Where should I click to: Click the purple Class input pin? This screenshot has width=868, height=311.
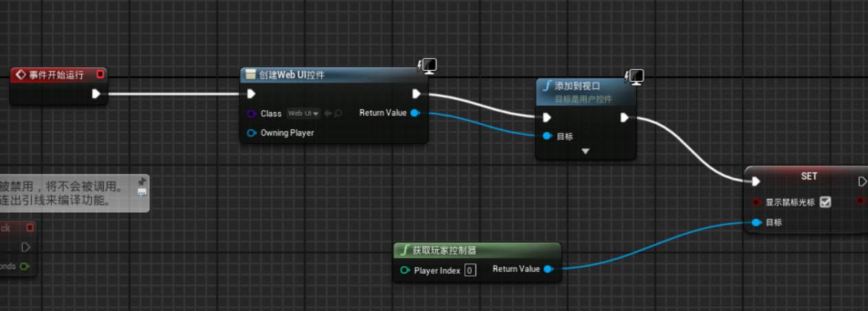(251, 114)
